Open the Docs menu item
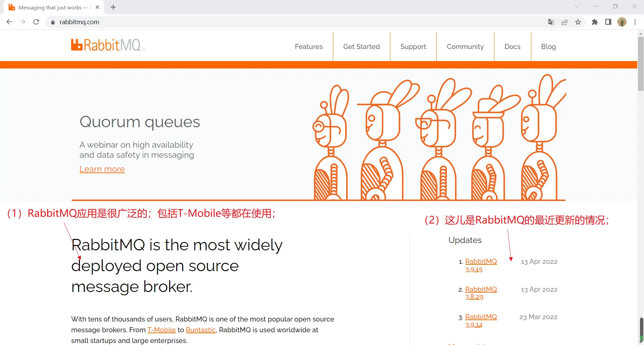This screenshot has width=644, height=345. [512, 47]
